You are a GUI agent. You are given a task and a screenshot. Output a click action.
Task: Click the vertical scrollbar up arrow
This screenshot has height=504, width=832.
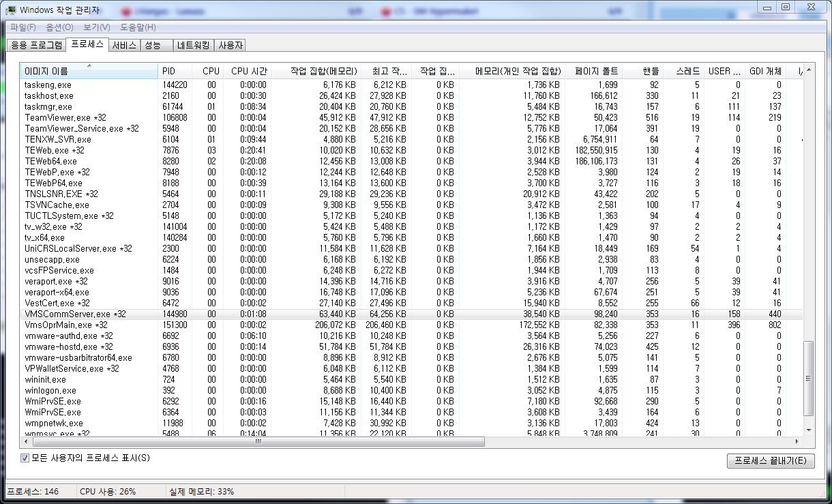[809, 70]
